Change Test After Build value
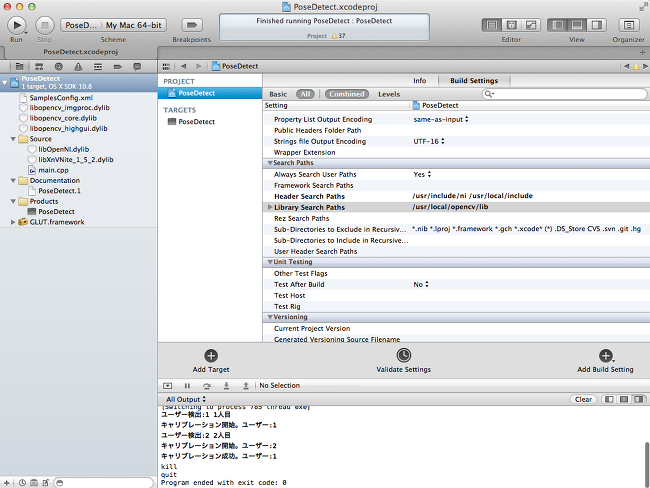Screen dimensions: 650x488 pos(421,284)
